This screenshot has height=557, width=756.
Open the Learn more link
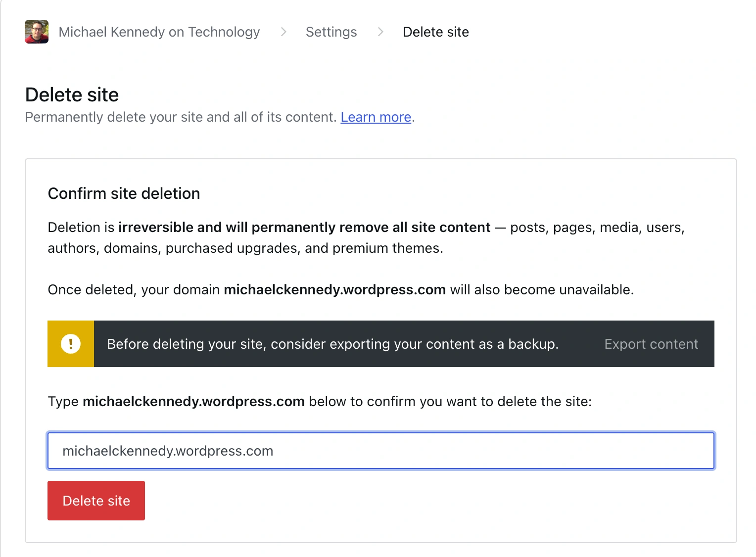(376, 117)
